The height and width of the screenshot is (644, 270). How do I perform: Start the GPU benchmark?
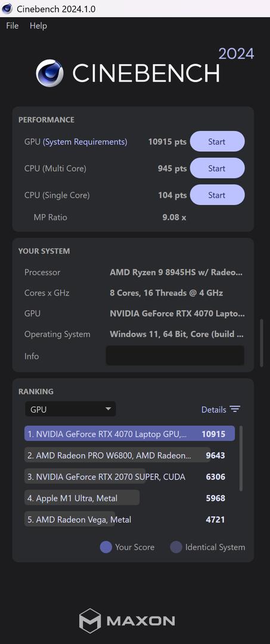[217, 142]
